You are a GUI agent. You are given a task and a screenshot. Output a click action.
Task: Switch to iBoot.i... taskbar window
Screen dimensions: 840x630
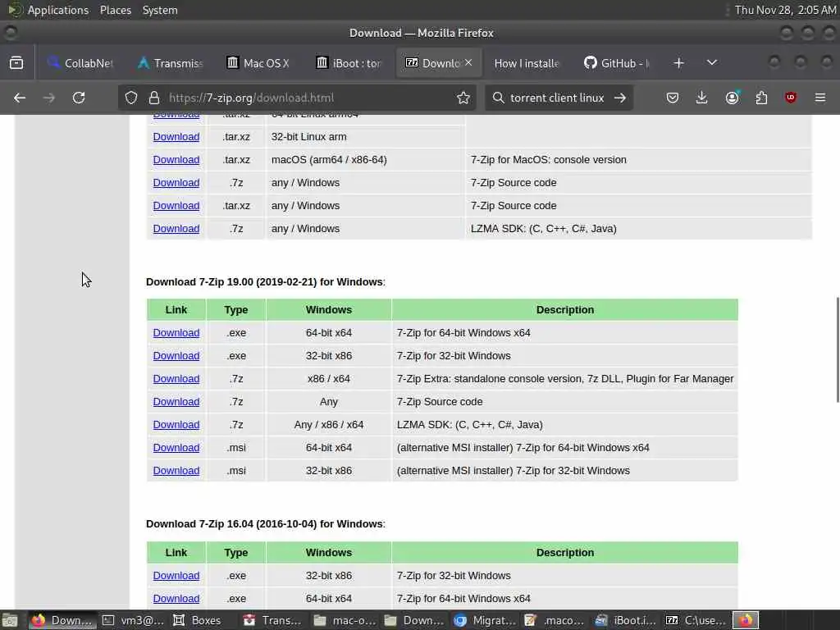[x=626, y=620]
